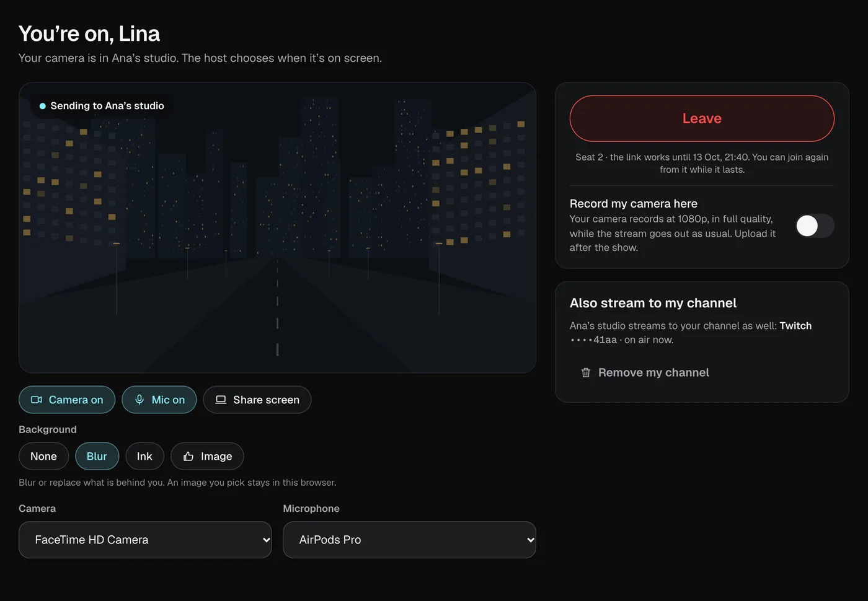Click the laptop icon in Share screen
The image size is (868, 601).
click(221, 400)
